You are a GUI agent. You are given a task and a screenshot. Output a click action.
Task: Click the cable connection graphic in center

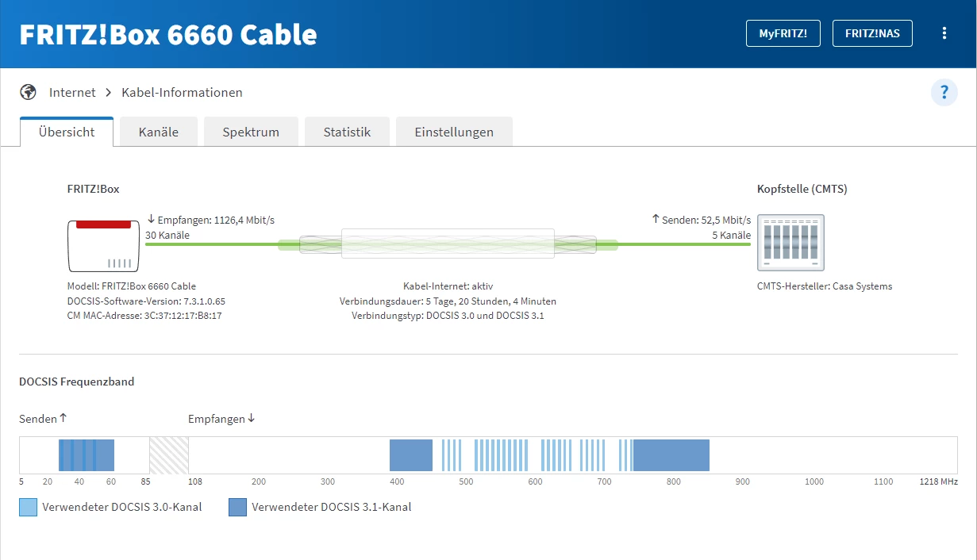coord(447,244)
